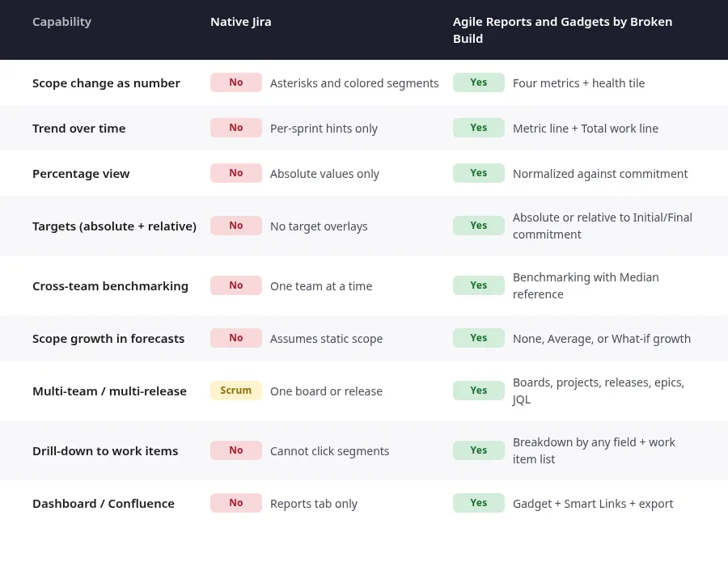Click the No badge beside No target overlays
Screen dimensions: 728x566
coord(236,226)
